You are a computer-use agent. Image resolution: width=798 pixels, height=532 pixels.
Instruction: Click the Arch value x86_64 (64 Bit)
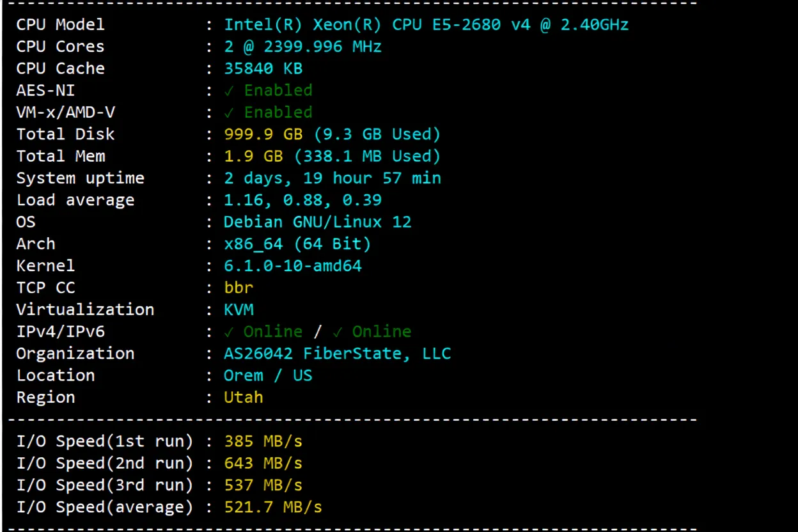[x=297, y=244]
